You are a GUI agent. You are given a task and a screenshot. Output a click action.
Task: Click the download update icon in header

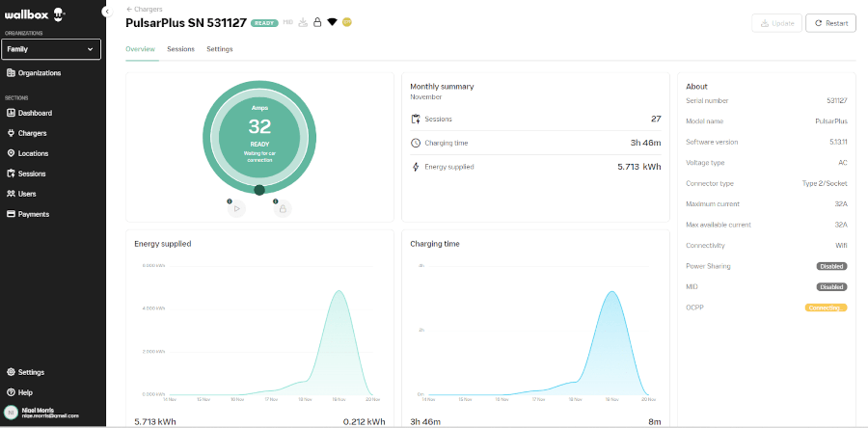(303, 23)
